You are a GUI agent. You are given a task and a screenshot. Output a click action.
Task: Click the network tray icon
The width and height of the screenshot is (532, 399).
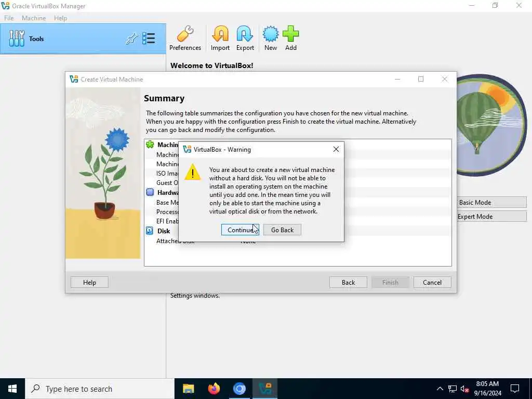pos(453,389)
